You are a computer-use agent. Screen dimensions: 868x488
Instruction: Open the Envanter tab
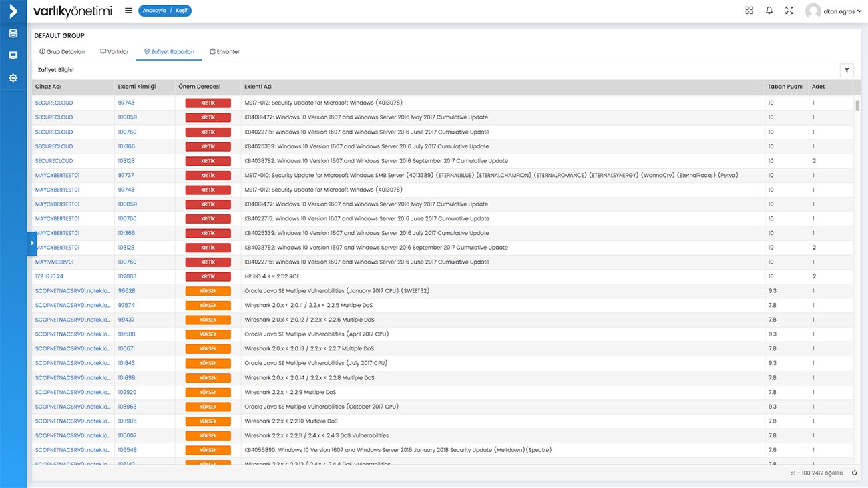tap(224, 51)
